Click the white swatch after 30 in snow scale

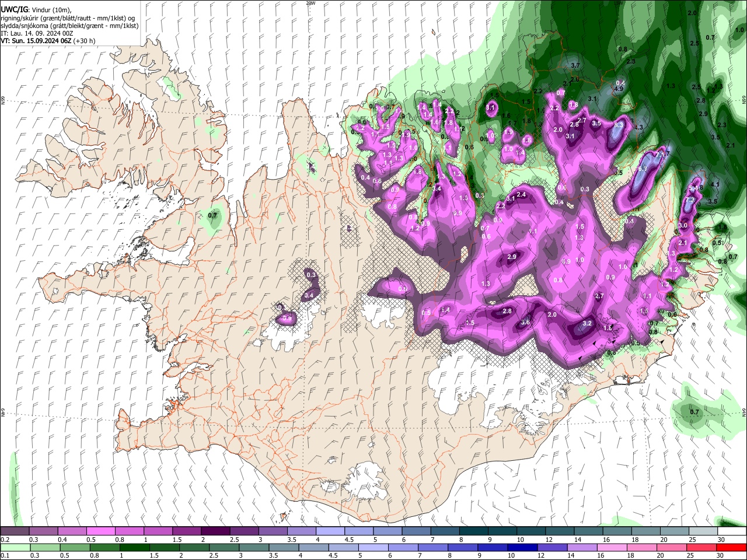pyautogui.click(x=732, y=531)
